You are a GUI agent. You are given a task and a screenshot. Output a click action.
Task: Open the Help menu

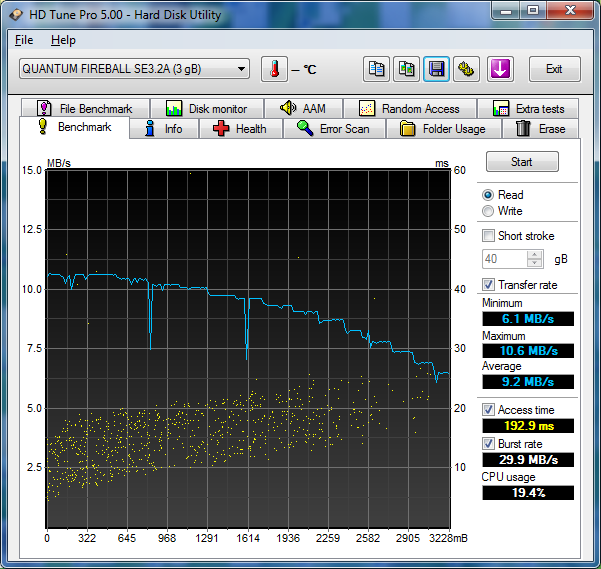click(x=63, y=40)
